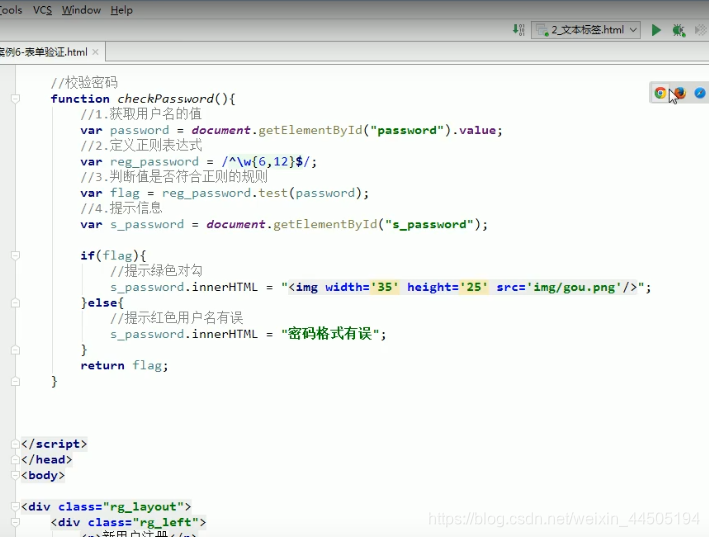Click class="rg_layout" div tag
The image size is (709, 537).
pyautogui.click(x=106, y=507)
